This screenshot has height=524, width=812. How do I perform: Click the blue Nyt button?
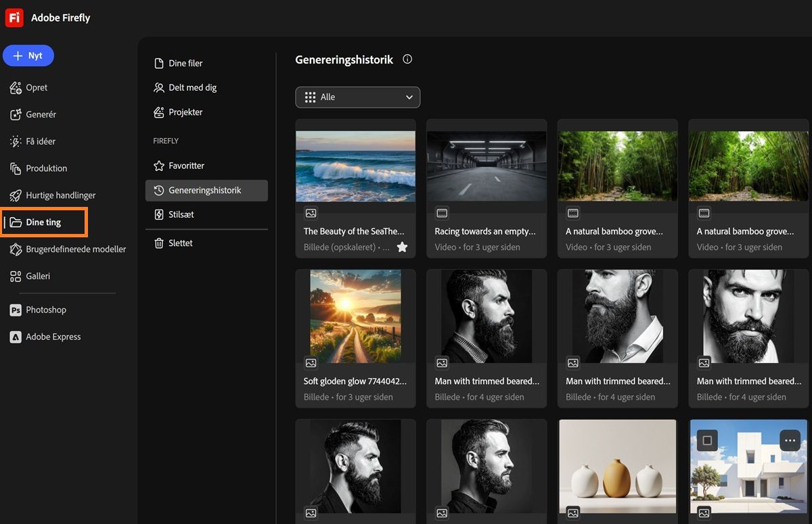tap(28, 55)
